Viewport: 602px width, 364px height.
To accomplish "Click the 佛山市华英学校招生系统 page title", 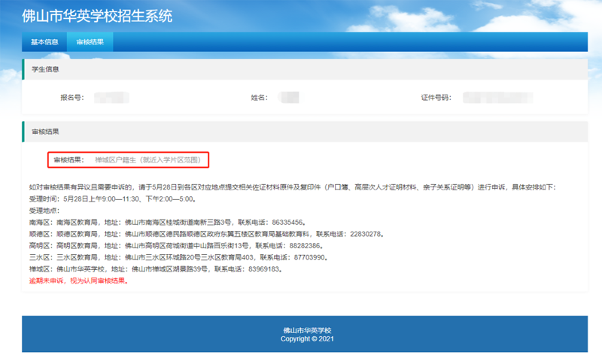I will (97, 16).
